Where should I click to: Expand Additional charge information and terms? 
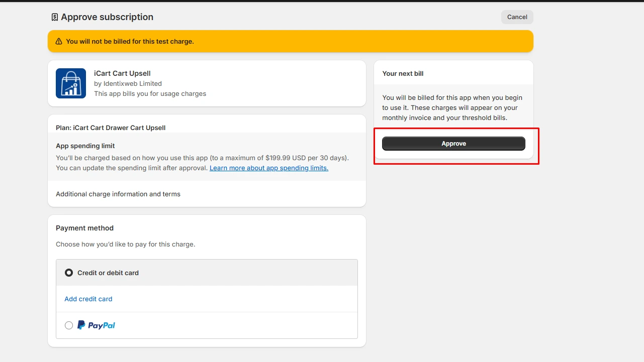(118, 194)
